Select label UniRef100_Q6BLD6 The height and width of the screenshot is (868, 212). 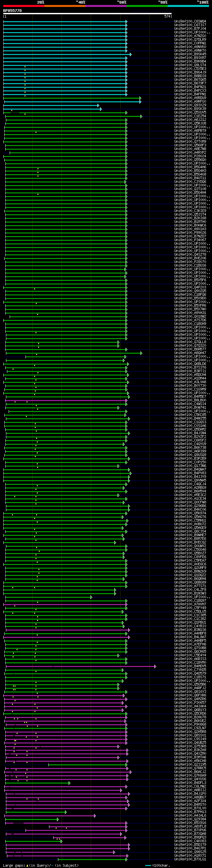[x=190, y=364]
